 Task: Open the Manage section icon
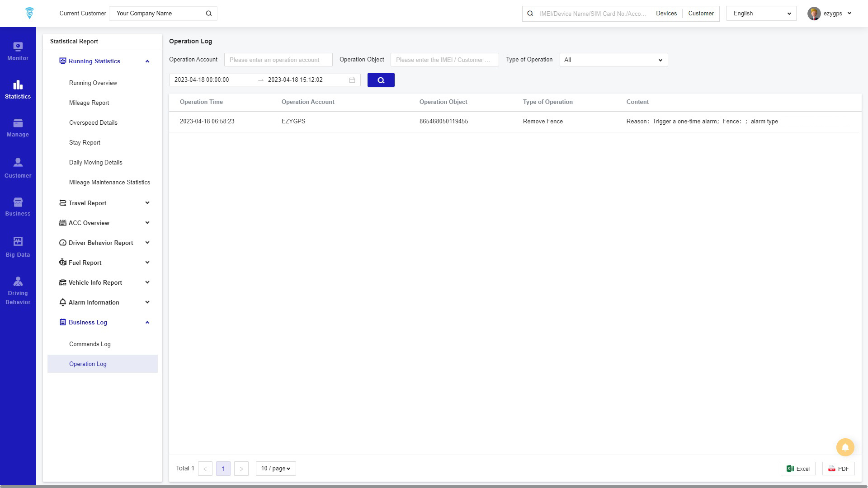pos(18,127)
